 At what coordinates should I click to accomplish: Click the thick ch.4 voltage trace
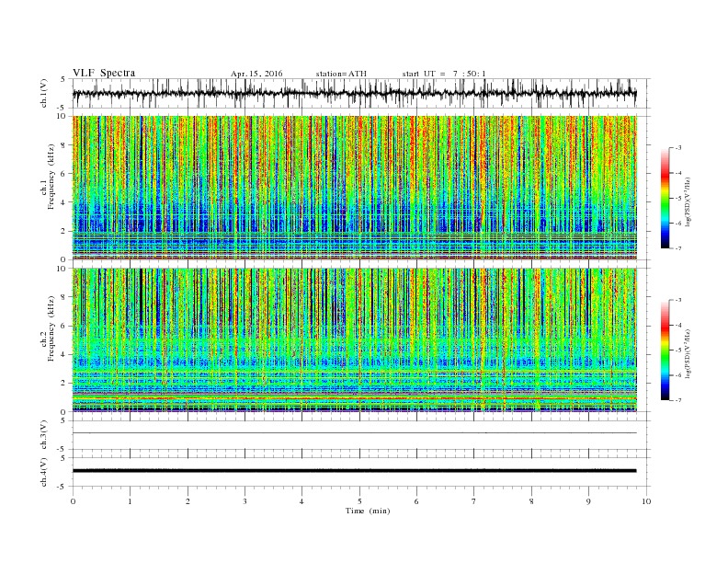click(x=354, y=471)
